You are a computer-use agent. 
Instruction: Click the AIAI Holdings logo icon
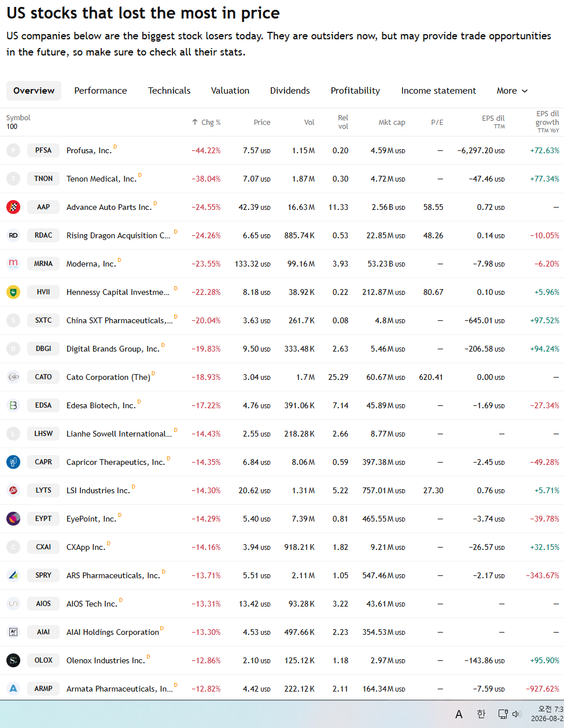pos(13,632)
